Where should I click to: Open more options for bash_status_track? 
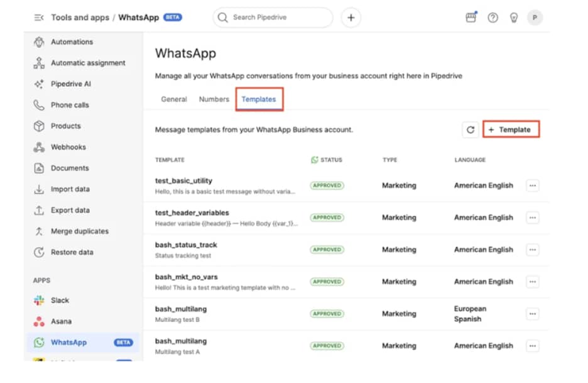(x=533, y=250)
